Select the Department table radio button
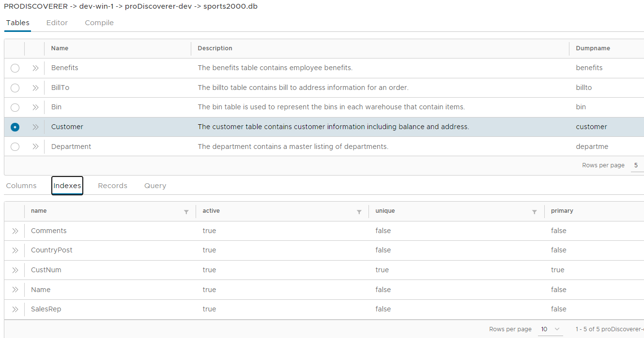The image size is (644, 338). (15, 146)
